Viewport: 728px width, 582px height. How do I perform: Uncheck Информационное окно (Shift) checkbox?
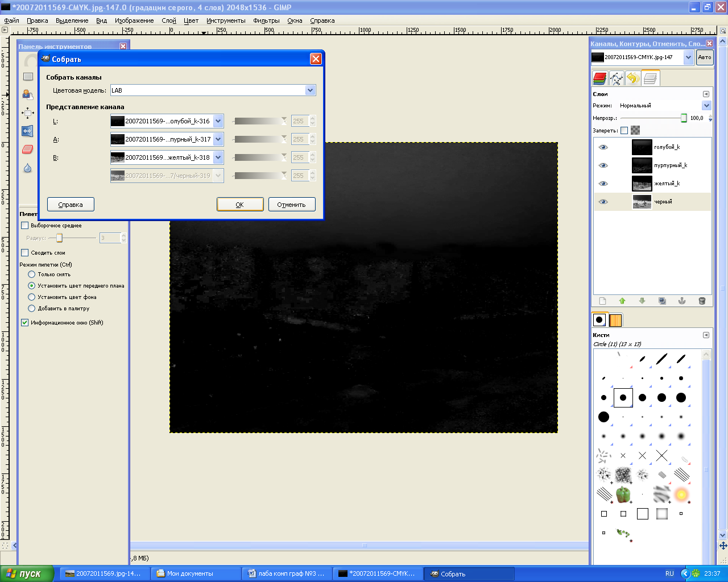pos(24,323)
